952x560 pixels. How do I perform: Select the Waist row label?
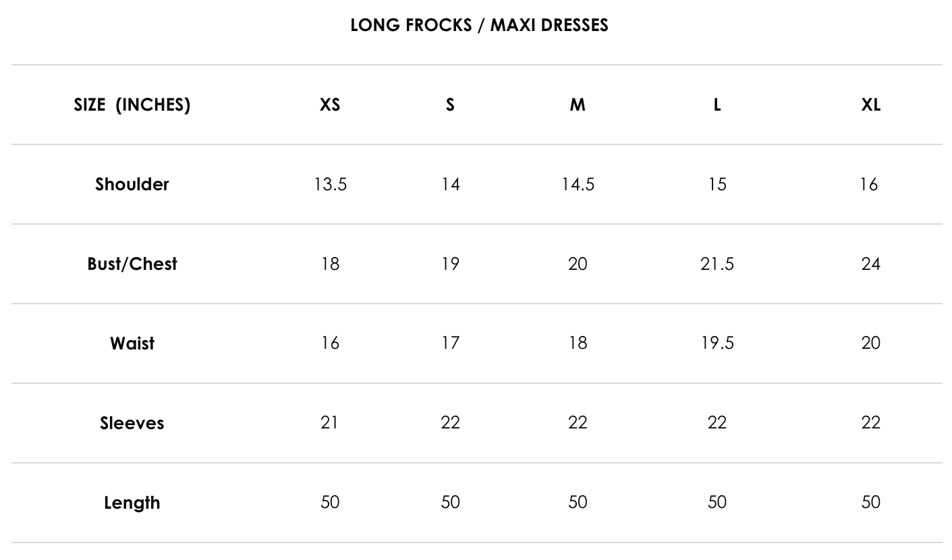[132, 343]
